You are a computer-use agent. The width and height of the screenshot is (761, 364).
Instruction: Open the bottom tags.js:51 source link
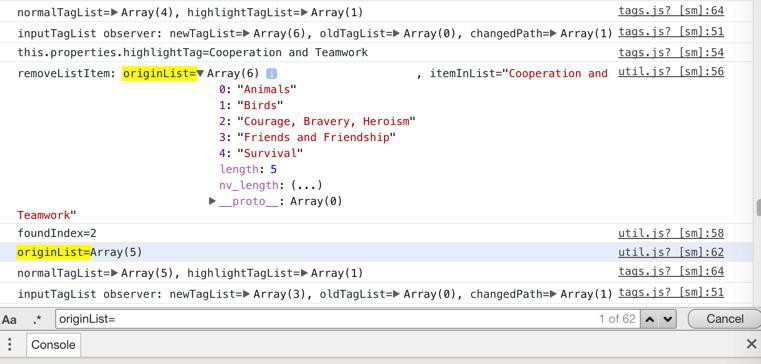(671, 292)
